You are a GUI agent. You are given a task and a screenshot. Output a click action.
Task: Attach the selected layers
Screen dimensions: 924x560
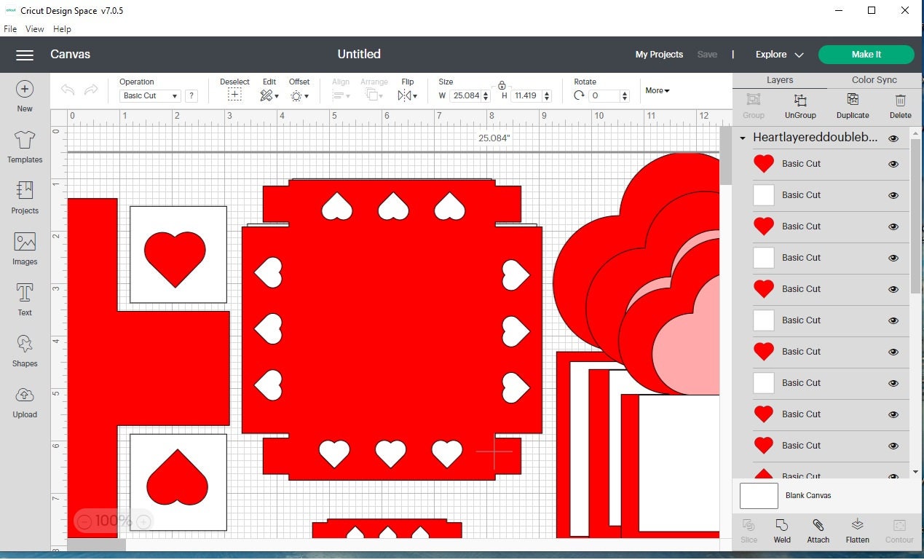tap(818, 530)
